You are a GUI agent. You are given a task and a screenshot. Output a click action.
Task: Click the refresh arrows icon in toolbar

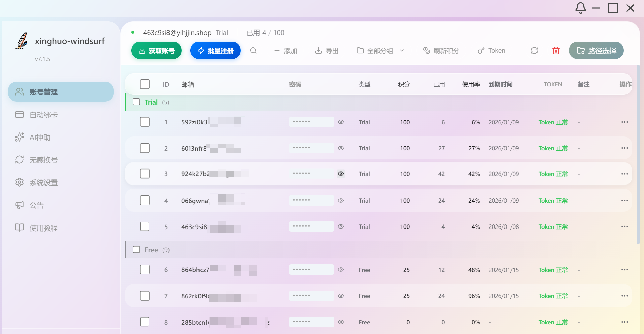pos(534,51)
